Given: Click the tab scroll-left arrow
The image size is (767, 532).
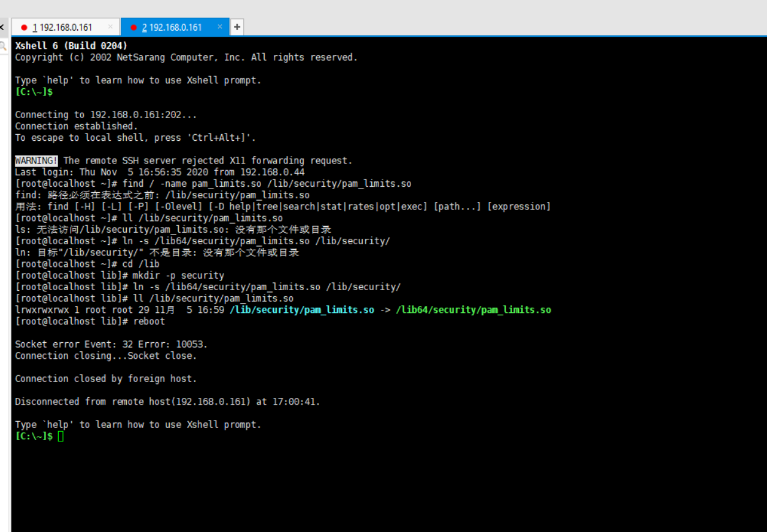Looking at the screenshot, I should (2, 27).
